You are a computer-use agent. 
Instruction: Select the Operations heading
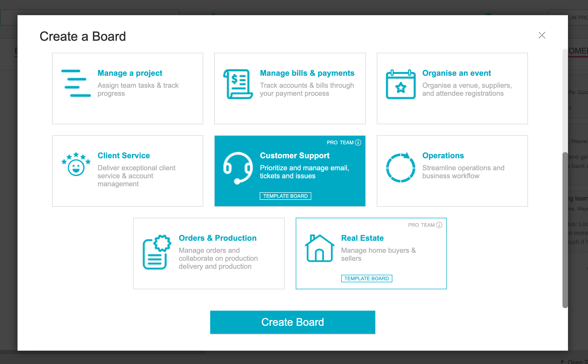tap(443, 155)
